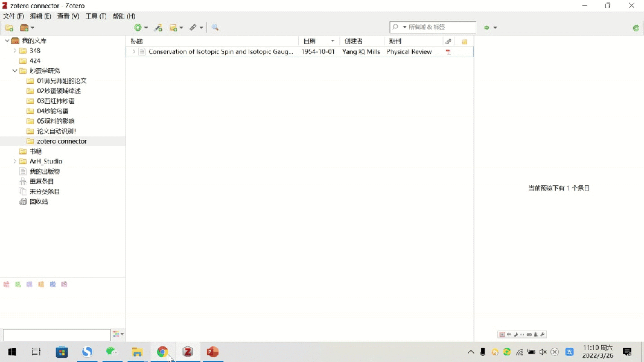Viewport: 644px width, 362px height.
Task: Open Advanced Search magnifier icon
Action: point(215,28)
